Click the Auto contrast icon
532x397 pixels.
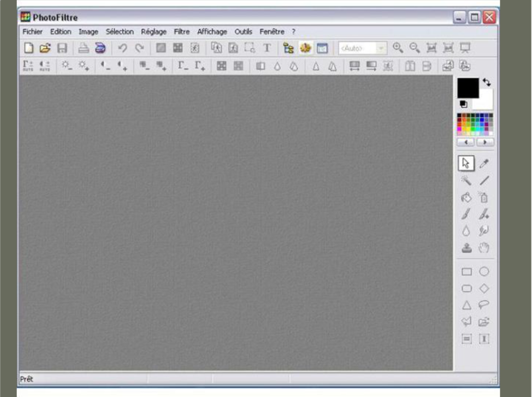point(45,65)
